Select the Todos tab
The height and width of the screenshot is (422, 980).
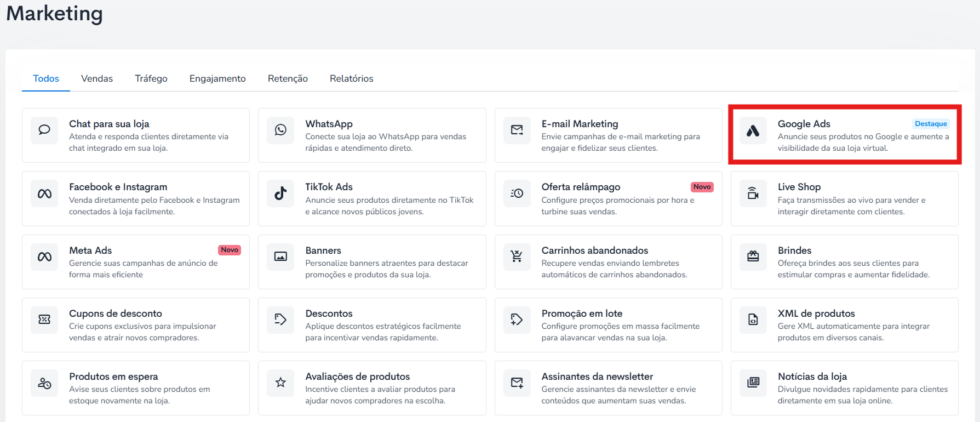(x=46, y=78)
